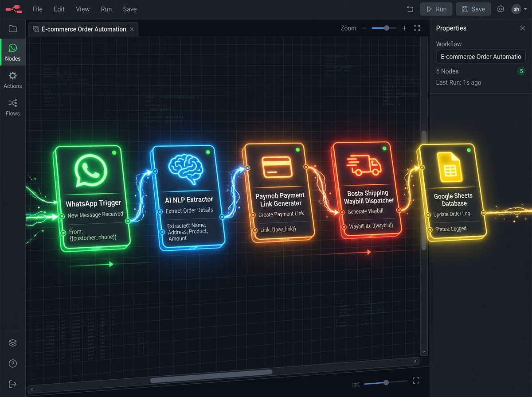Screen dimensions: 532x397
Task: Select the Bosta Shipping Waybill Dispatcher title
Action: (x=369, y=197)
